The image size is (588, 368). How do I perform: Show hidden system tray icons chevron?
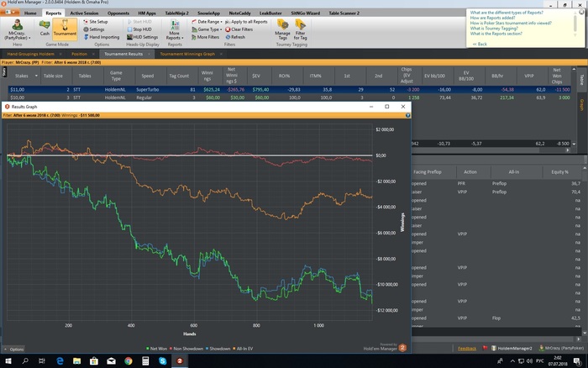pos(512,361)
